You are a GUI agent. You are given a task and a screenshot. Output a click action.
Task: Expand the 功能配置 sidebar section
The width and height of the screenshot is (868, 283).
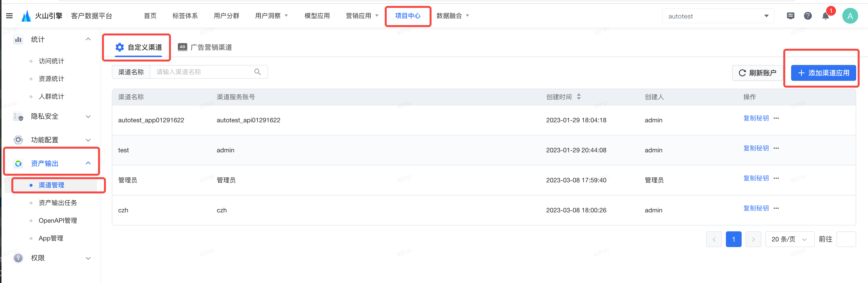pyautogui.click(x=88, y=140)
